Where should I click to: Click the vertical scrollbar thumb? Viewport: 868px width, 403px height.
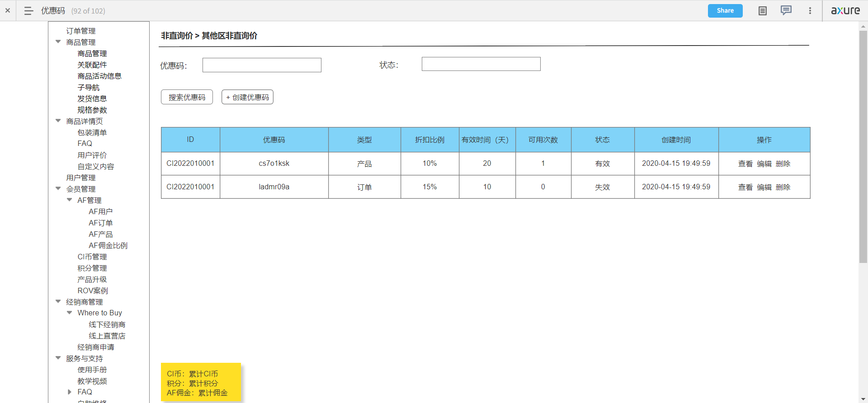pos(863,147)
